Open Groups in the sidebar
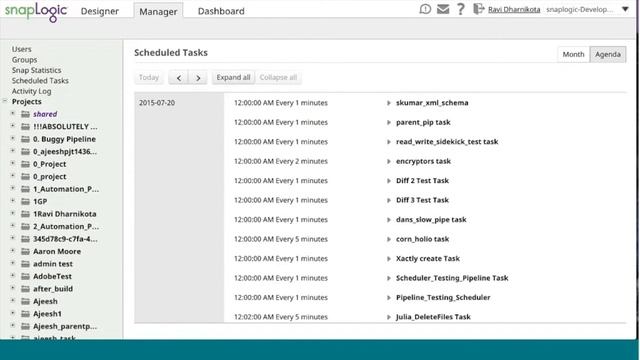Screen dimensions: 640x360 pyautogui.click(x=24, y=60)
